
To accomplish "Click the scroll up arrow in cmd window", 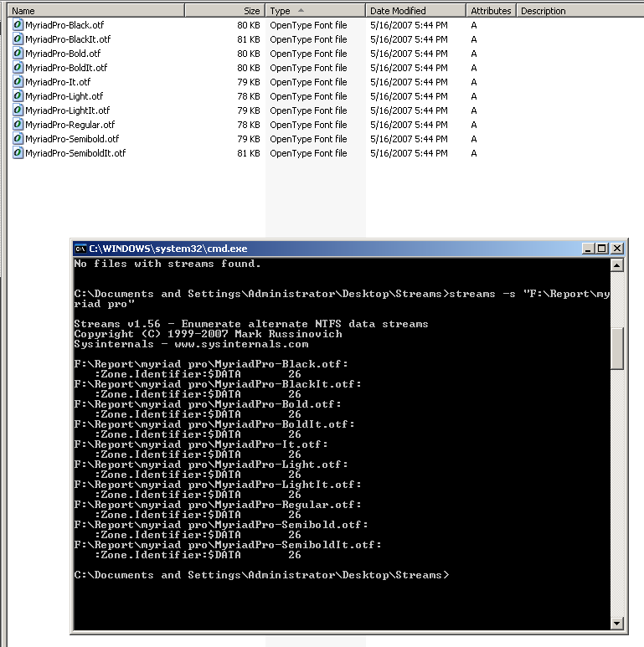I will [x=616, y=264].
